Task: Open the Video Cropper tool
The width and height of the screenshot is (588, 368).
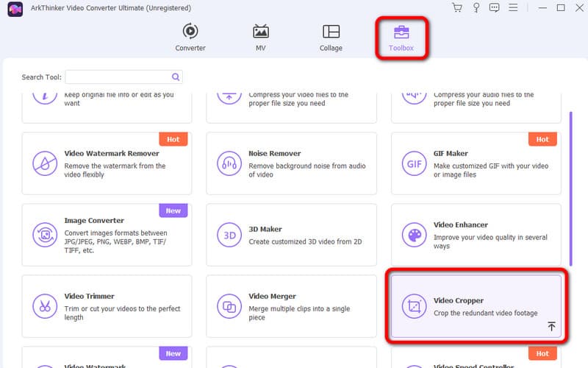Action: coord(476,306)
